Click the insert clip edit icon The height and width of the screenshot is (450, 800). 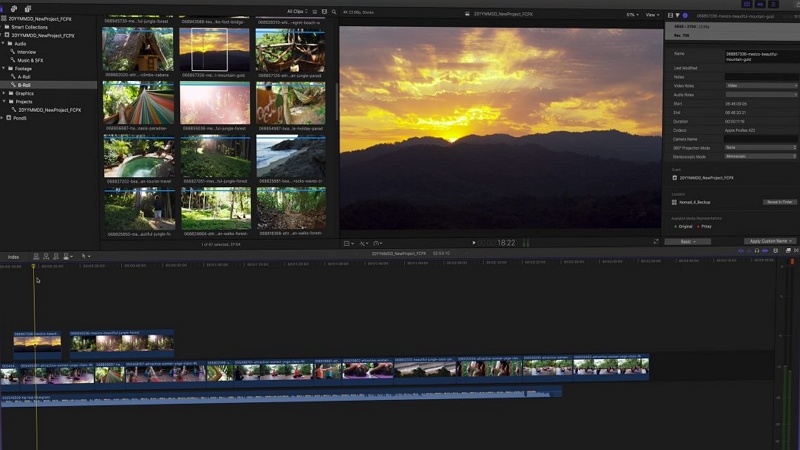pos(46,256)
